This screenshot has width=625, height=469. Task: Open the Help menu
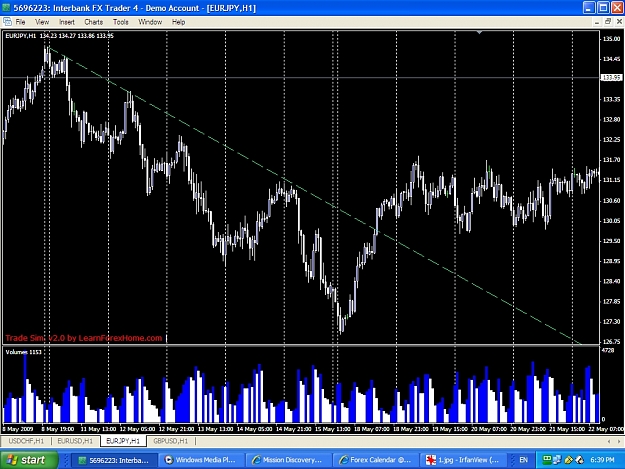[x=178, y=22]
